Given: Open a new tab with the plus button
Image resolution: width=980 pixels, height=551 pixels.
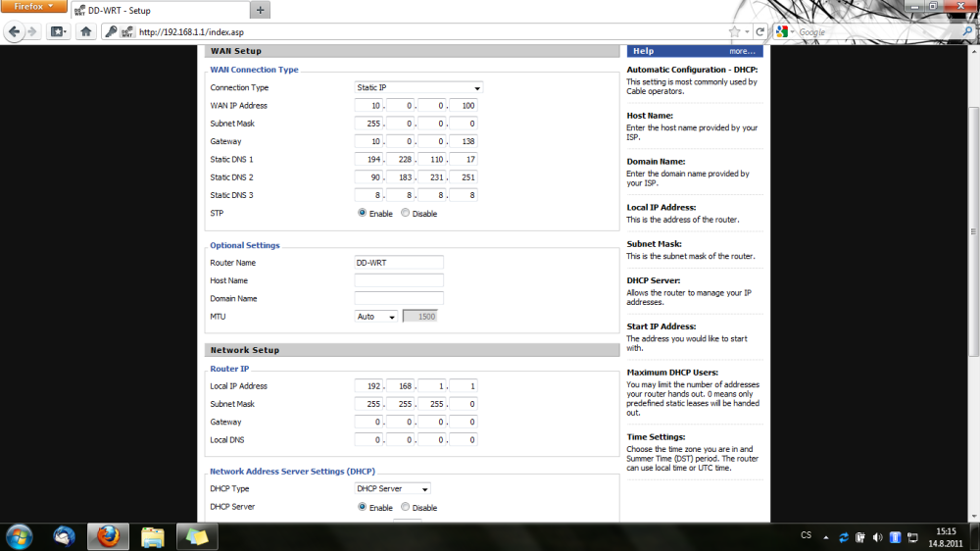Looking at the screenshot, I should point(260,10).
